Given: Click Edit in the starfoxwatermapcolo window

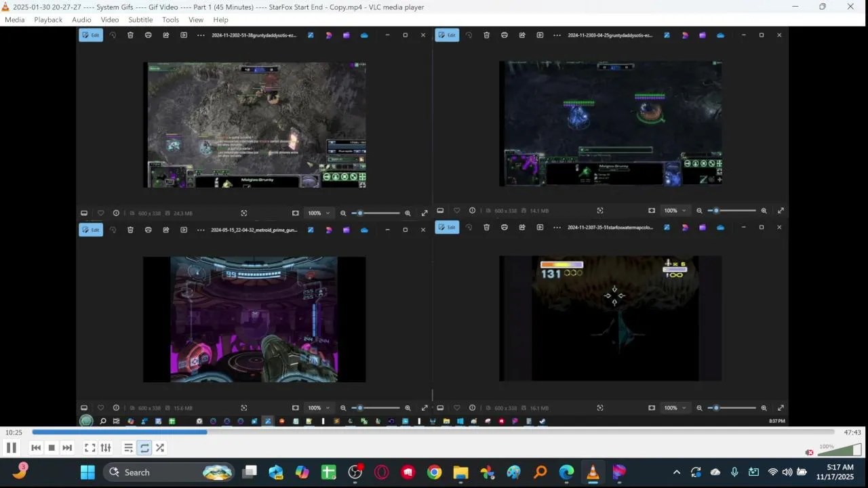Looking at the screenshot, I should 447,227.
